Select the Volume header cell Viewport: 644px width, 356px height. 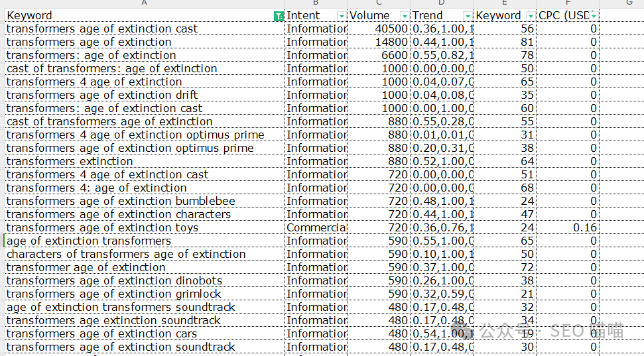pos(379,15)
